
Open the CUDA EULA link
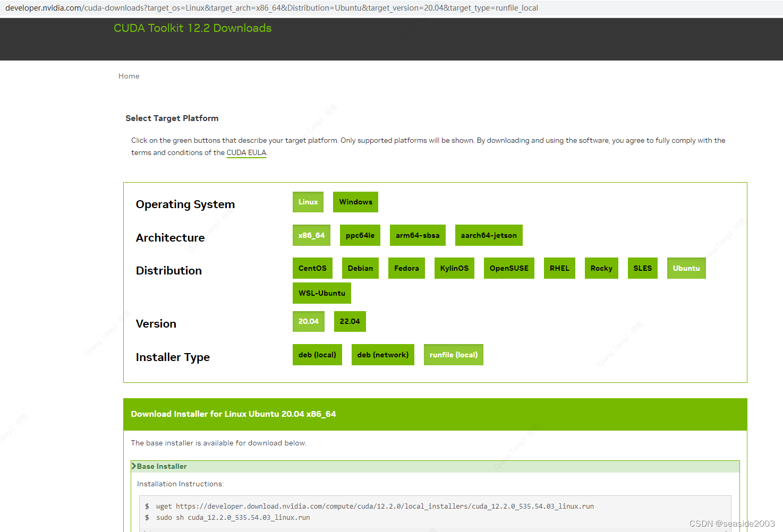pos(246,153)
